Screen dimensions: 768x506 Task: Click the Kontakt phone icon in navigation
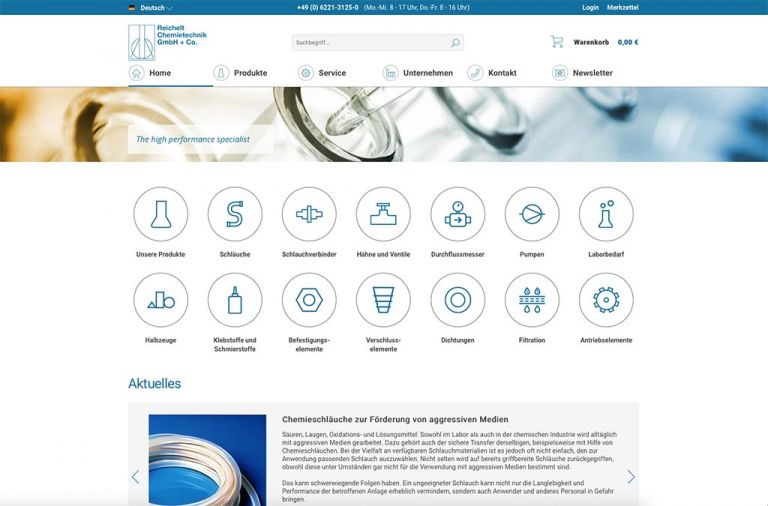(475, 73)
